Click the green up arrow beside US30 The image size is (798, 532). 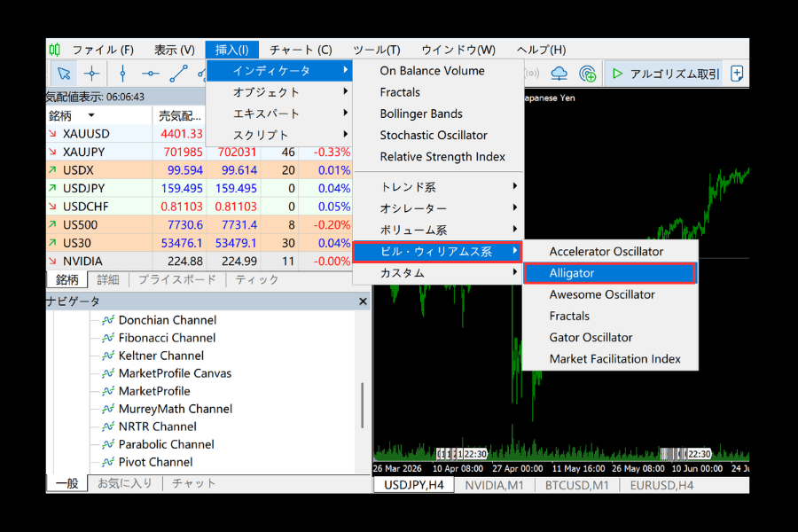click(x=52, y=243)
